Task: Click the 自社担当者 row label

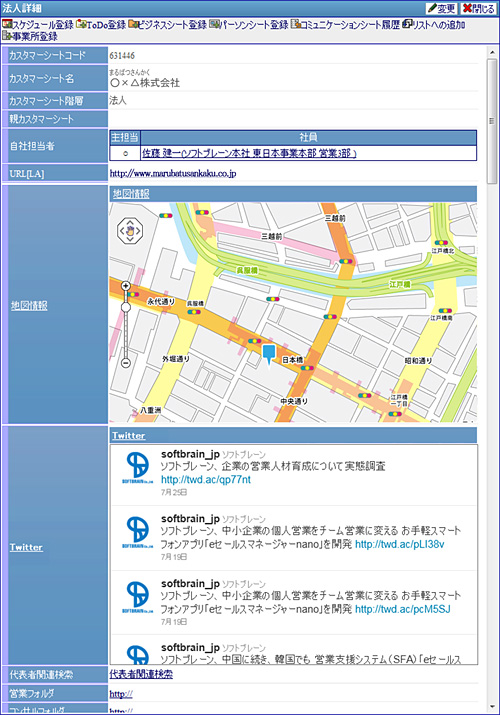Action: [x=32, y=146]
